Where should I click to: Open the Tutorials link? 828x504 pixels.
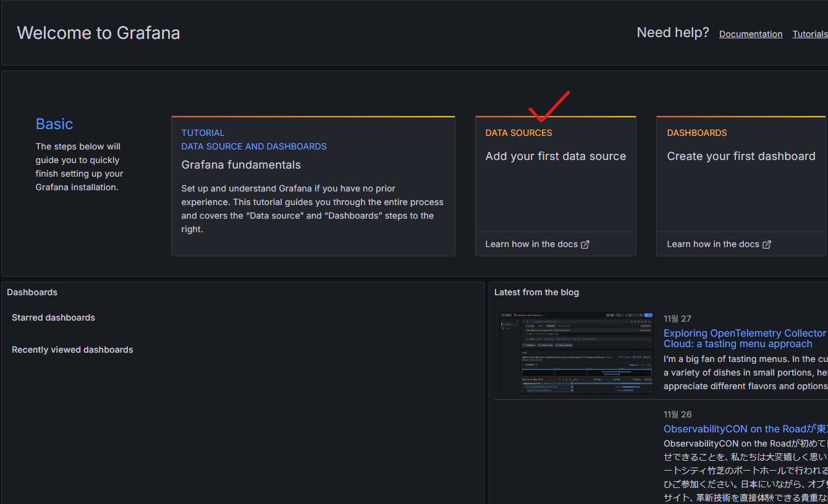click(810, 34)
